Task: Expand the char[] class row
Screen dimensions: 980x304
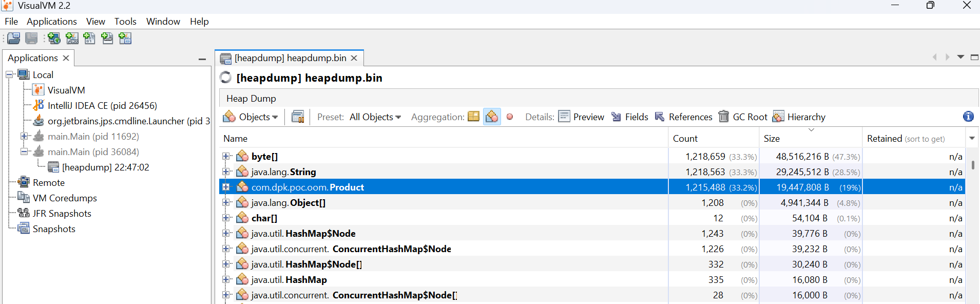Action: (226, 218)
